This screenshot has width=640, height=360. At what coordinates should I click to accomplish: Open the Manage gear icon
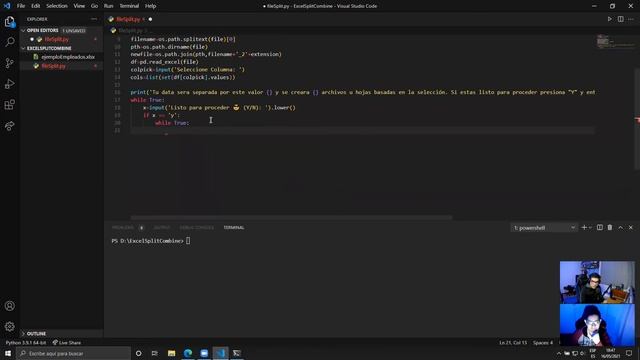click(10, 326)
